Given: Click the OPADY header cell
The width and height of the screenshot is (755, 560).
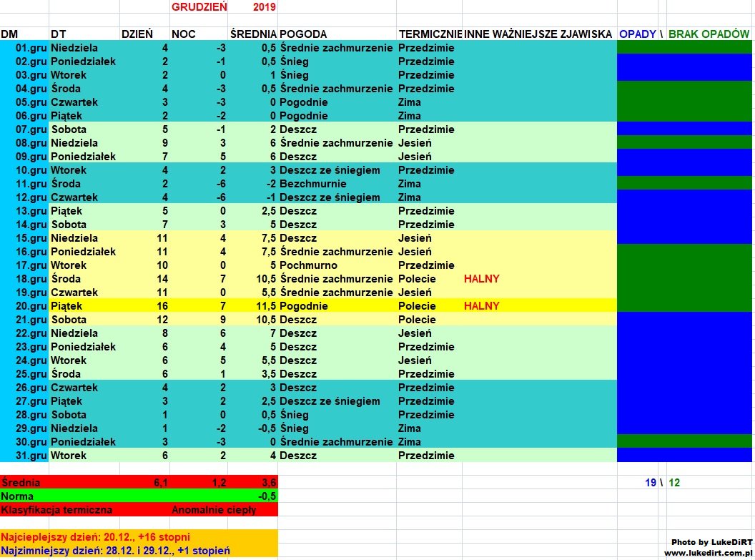Looking at the screenshot, I should click(638, 34).
